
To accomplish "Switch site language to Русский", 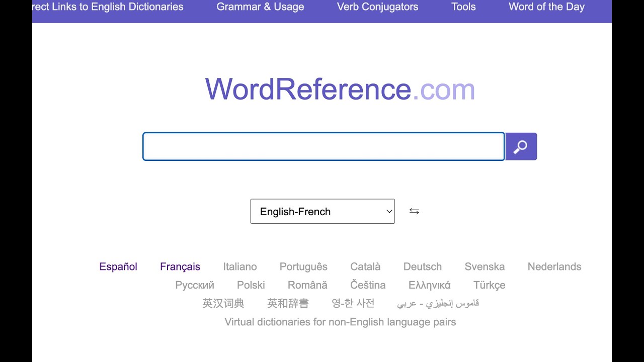I will pyautogui.click(x=195, y=285).
